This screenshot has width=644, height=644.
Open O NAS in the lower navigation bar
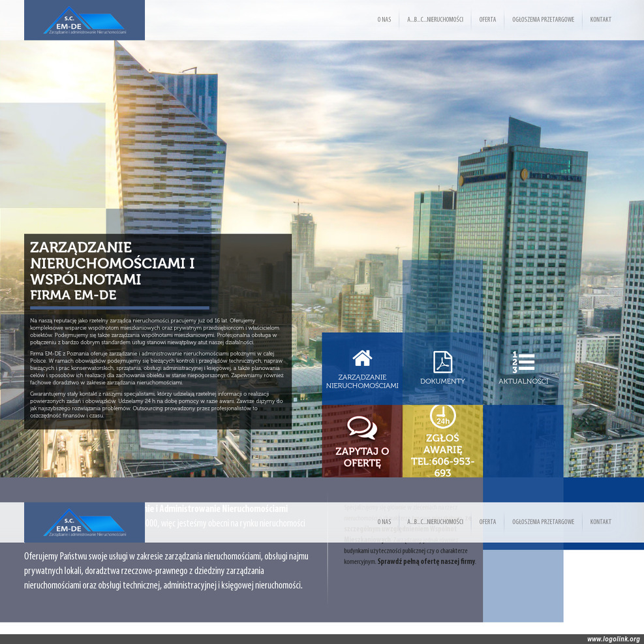[384, 521]
